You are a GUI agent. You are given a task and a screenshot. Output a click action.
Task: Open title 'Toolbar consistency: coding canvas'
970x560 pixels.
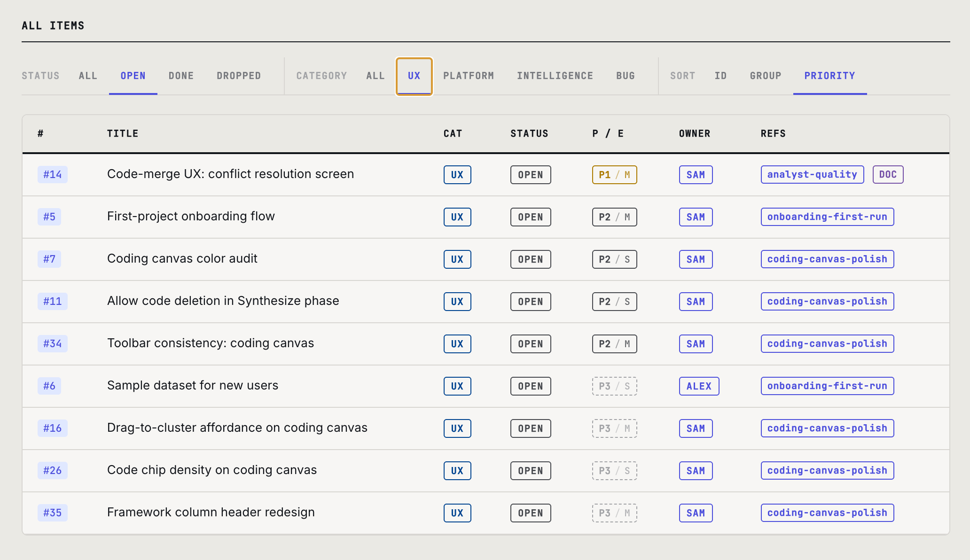(x=210, y=343)
